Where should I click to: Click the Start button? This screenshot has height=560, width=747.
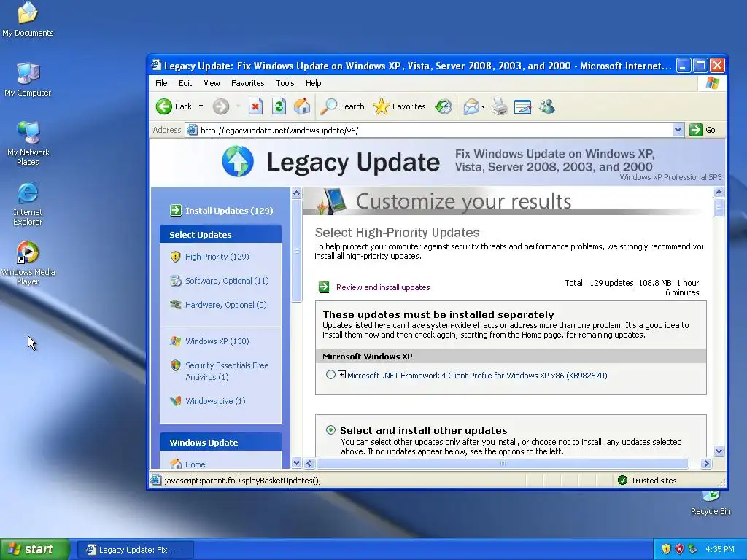pyautogui.click(x=35, y=549)
